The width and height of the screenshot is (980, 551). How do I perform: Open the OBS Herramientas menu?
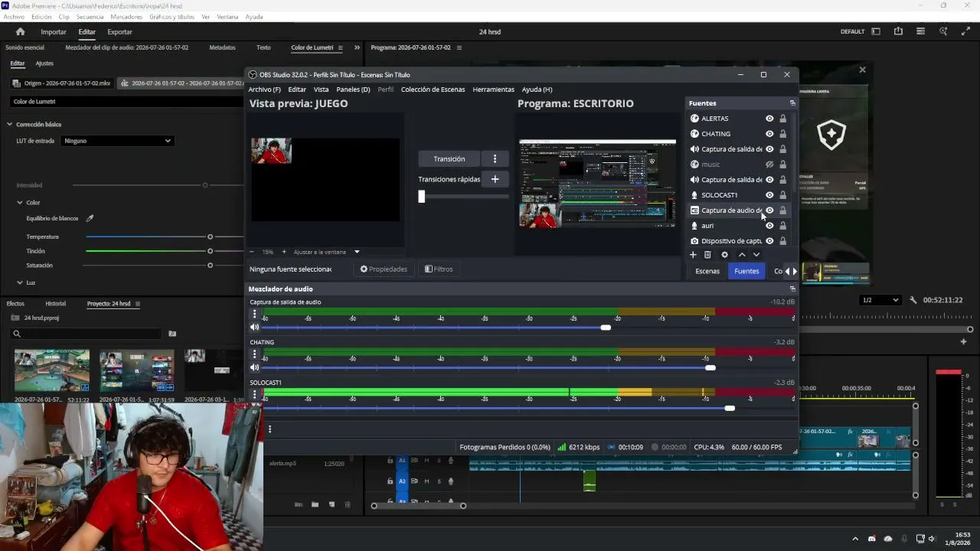(493, 90)
